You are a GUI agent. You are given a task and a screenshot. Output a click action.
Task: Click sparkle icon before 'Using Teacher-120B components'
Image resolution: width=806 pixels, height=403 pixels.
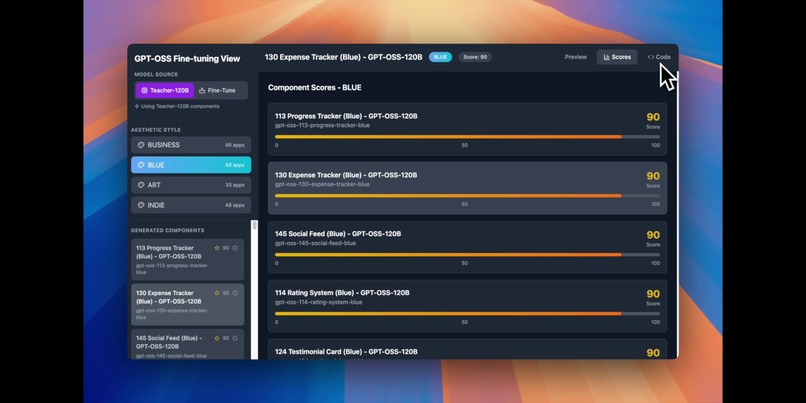[x=137, y=106]
